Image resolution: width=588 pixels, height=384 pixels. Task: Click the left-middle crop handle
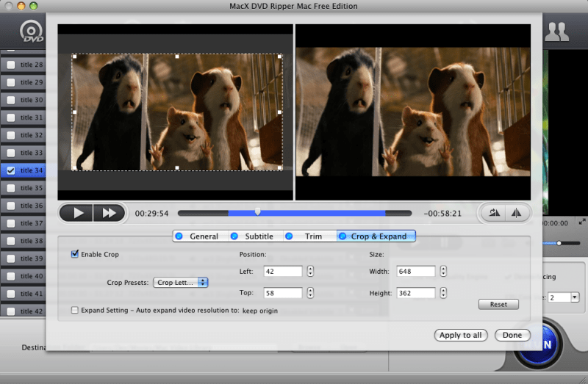point(75,112)
